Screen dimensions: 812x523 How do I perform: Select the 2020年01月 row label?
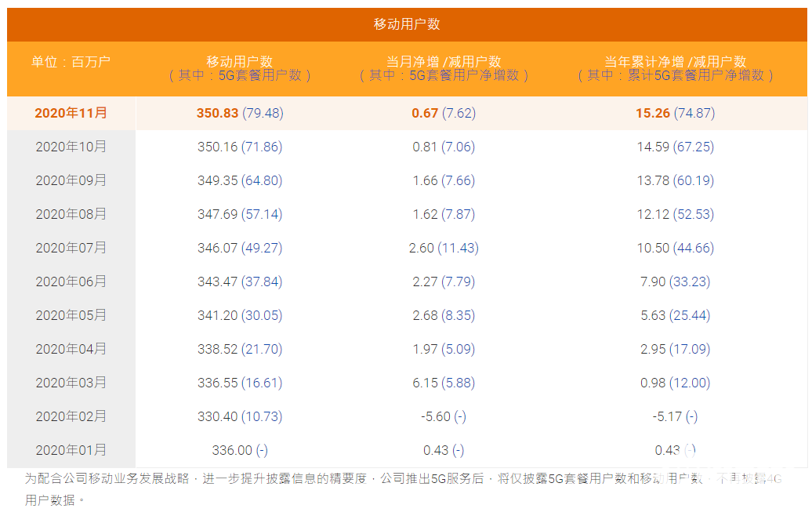click(71, 450)
